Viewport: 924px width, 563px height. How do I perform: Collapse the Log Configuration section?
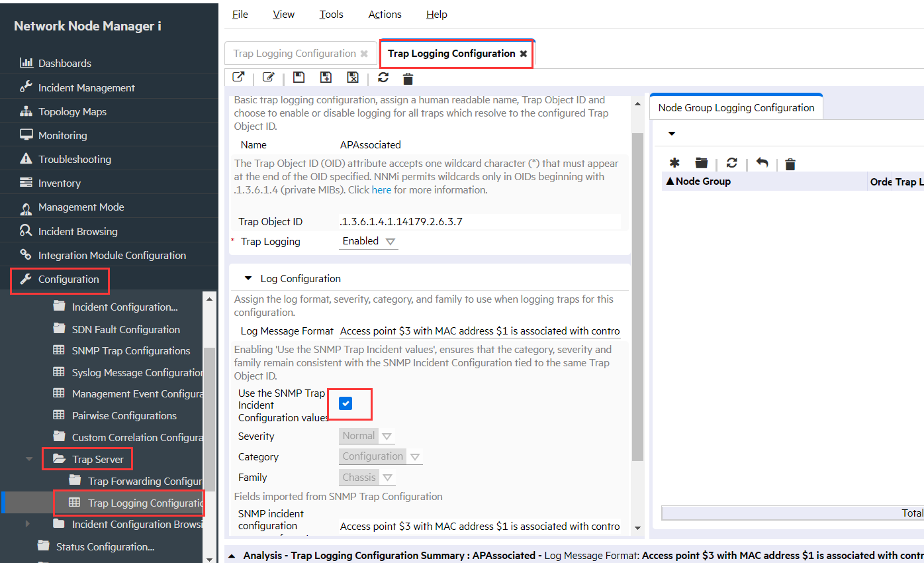coord(248,279)
